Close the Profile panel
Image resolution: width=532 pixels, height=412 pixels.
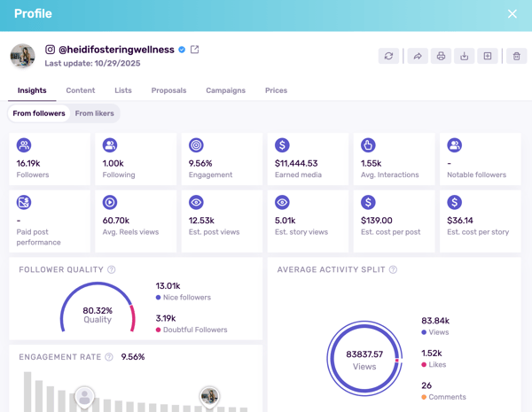point(512,14)
